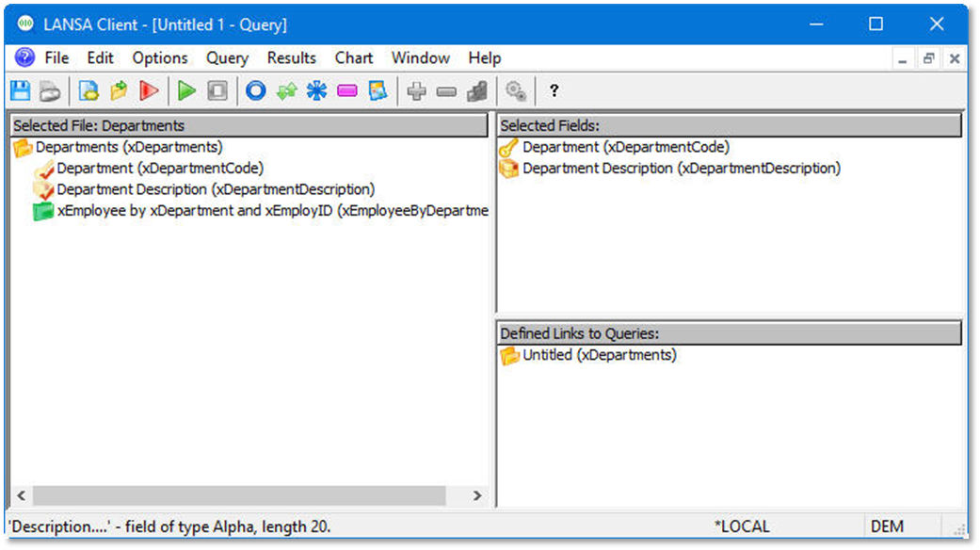Screen dimensions: 980x550
Task: Click the blue circle toolbar icon
Action: click(256, 91)
